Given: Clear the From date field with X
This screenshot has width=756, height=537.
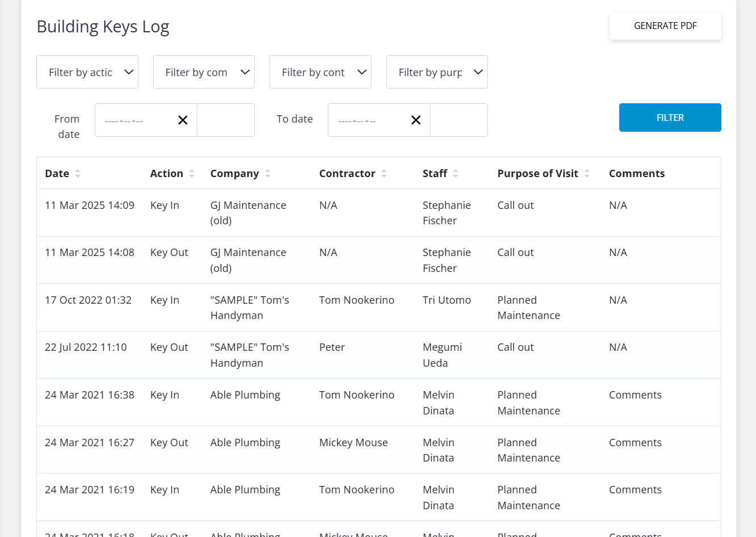Looking at the screenshot, I should (x=183, y=120).
